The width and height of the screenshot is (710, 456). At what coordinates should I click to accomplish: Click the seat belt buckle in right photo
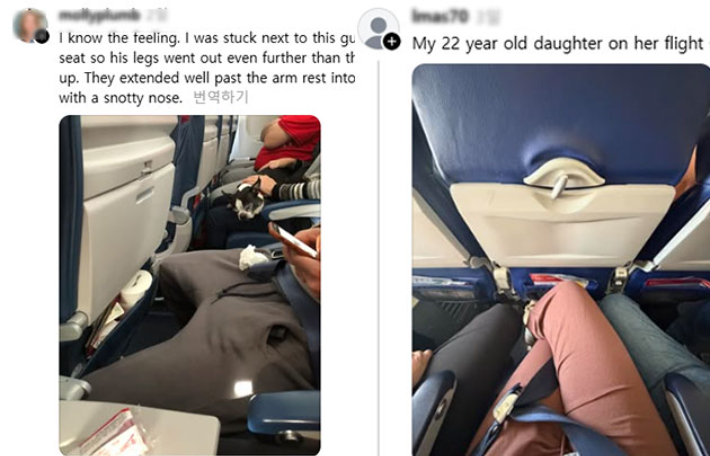click(506, 403)
